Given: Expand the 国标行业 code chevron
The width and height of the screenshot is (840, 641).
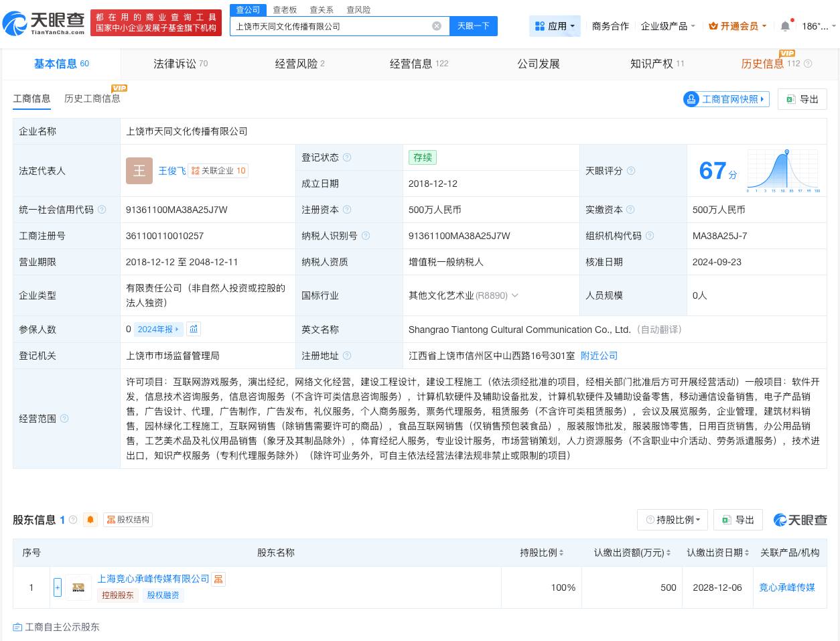Looking at the screenshot, I should point(514,295).
